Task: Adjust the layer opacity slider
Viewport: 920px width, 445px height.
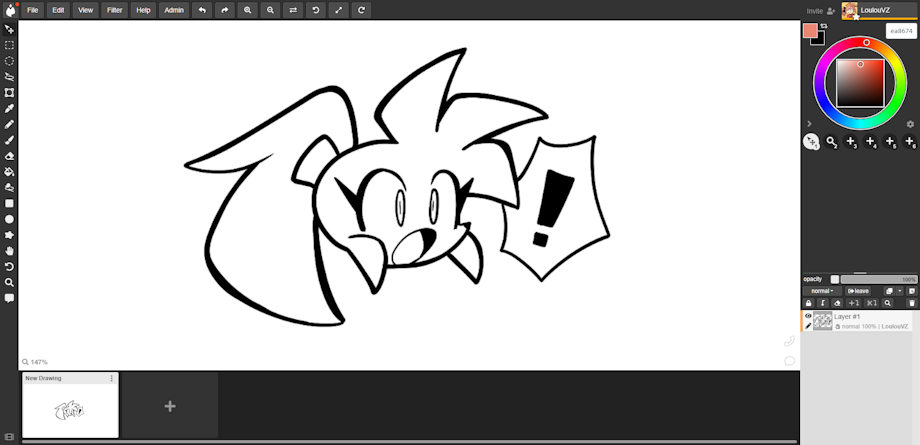Action: tap(878, 279)
